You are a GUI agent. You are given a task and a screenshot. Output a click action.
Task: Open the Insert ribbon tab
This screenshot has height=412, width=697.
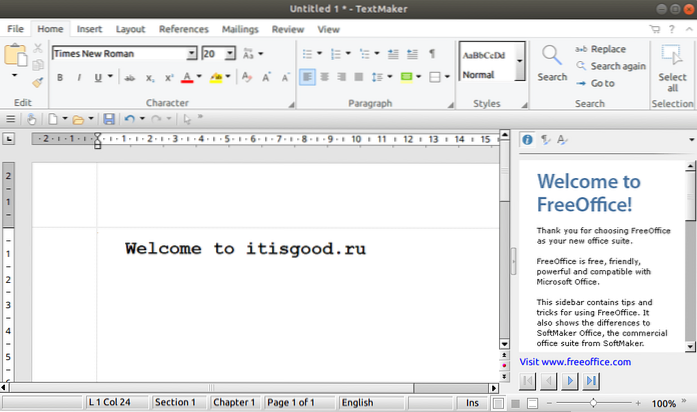point(89,30)
